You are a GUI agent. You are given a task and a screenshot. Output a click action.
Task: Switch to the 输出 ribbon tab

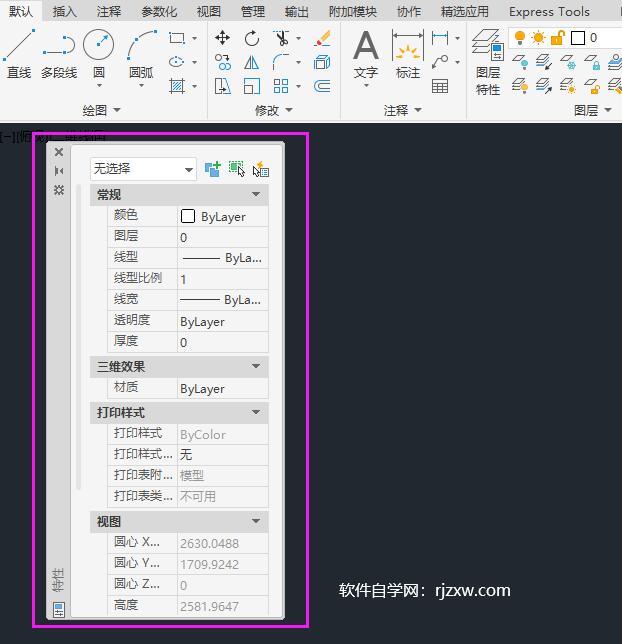[296, 12]
